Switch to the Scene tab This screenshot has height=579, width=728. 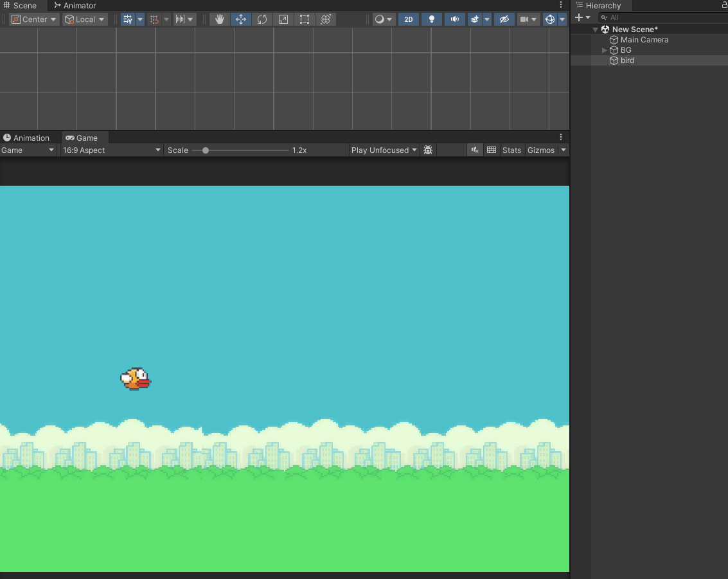pos(20,6)
